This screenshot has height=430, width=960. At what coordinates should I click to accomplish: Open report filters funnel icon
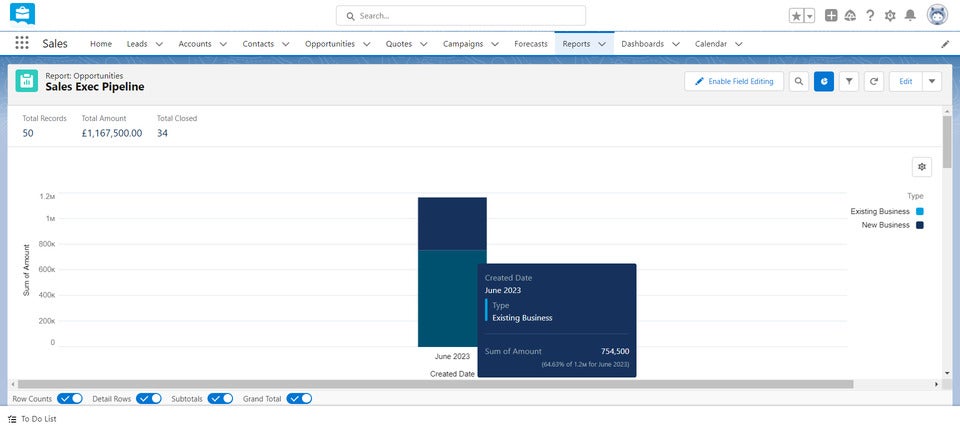849,81
